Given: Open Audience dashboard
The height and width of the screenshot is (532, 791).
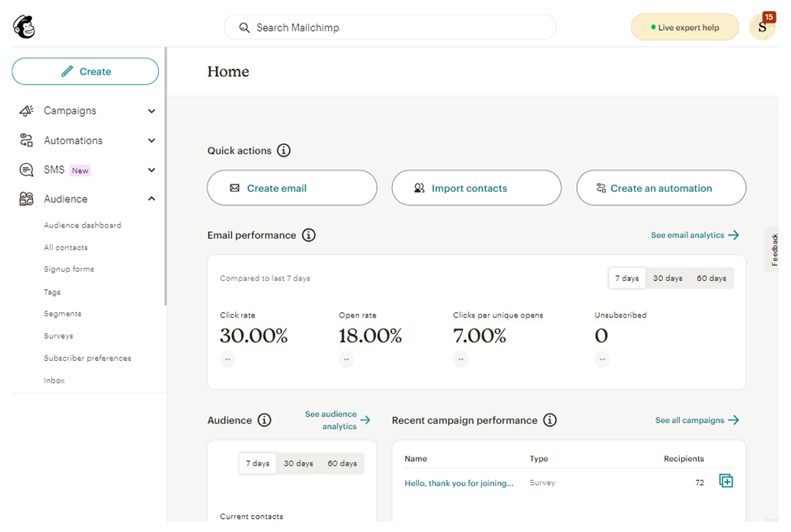Looking at the screenshot, I should tap(82, 225).
